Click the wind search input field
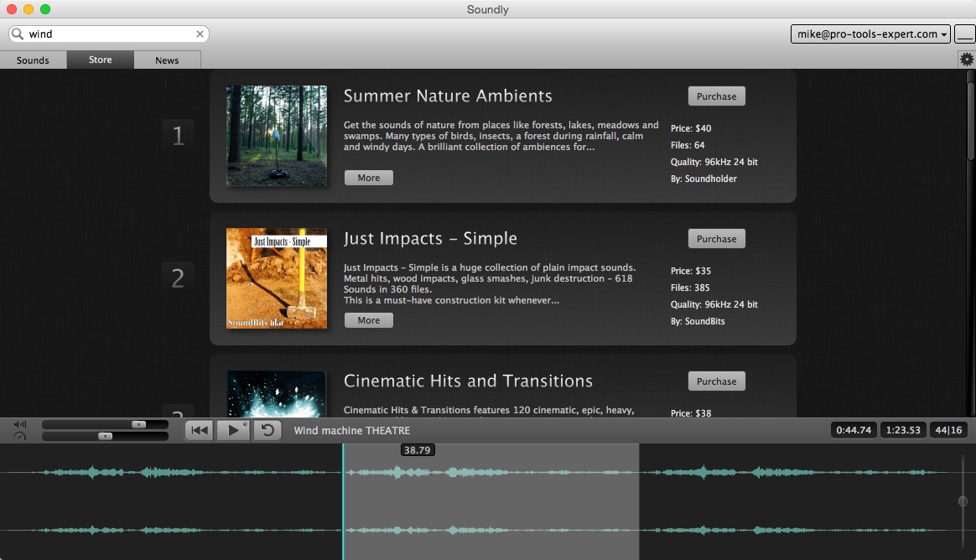Image resolution: width=976 pixels, height=560 pixels. 109,34
